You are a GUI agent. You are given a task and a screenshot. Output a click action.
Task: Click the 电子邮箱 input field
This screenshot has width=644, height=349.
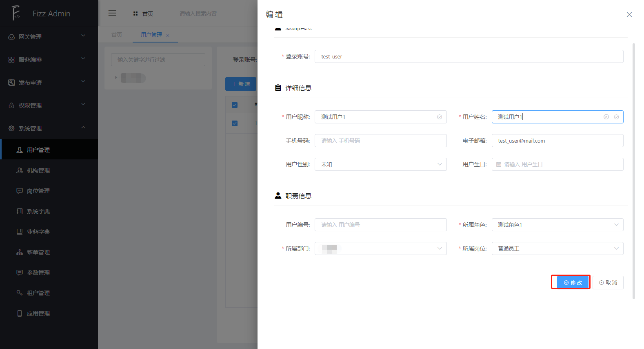(557, 141)
